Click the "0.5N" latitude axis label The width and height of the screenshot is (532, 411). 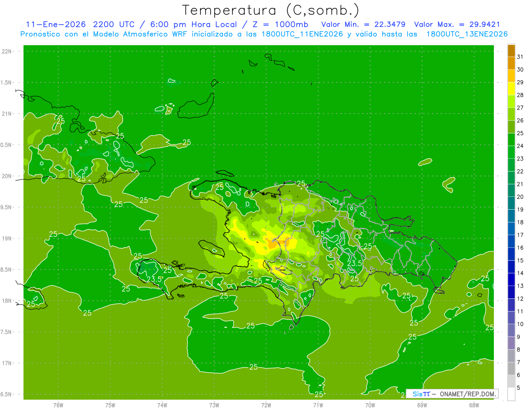point(7,145)
